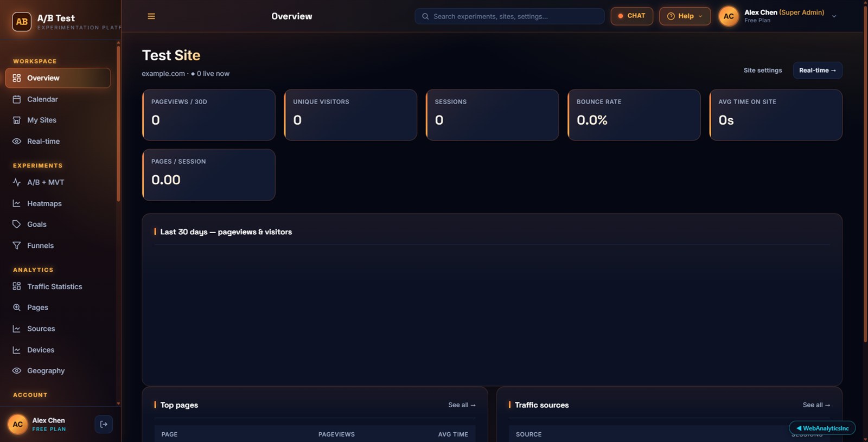Image resolution: width=868 pixels, height=442 pixels.
Task: Click the Pages magnifier icon
Action: click(17, 308)
